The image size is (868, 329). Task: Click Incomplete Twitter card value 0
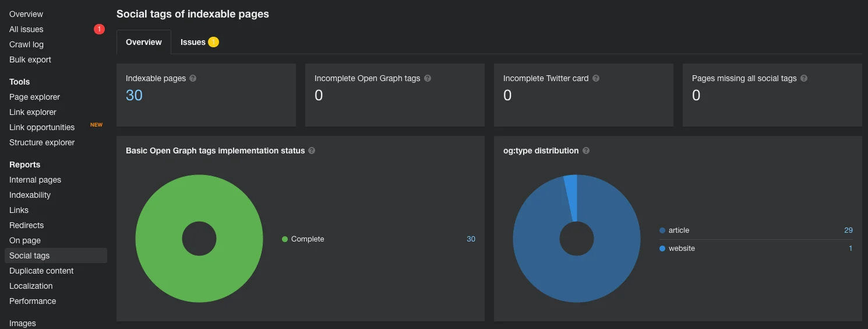click(x=507, y=95)
